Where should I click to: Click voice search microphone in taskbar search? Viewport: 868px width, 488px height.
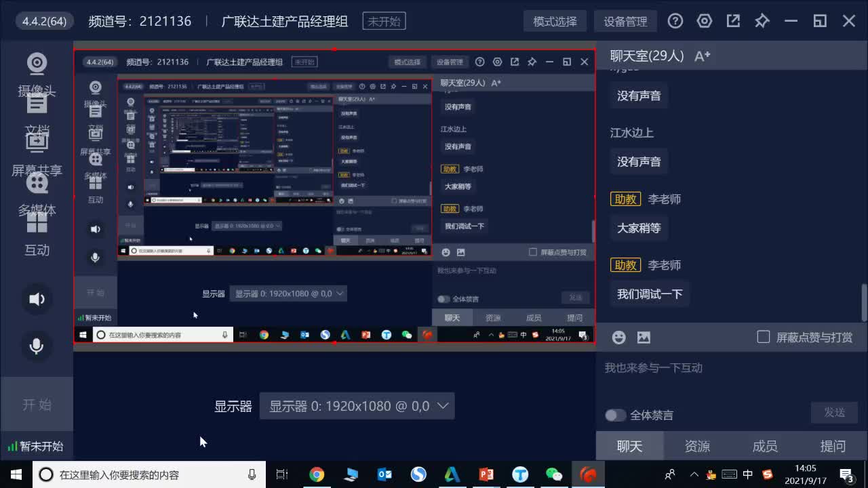point(252,474)
